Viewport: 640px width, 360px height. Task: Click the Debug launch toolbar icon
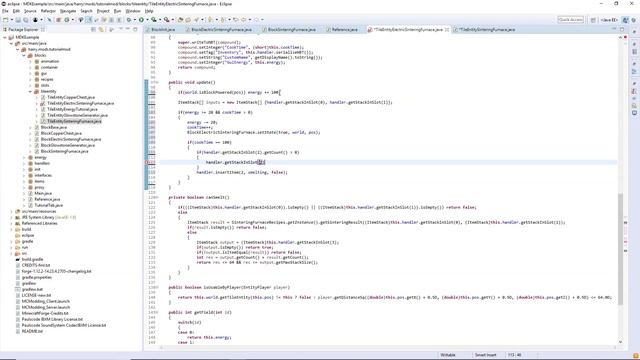pos(129,20)
